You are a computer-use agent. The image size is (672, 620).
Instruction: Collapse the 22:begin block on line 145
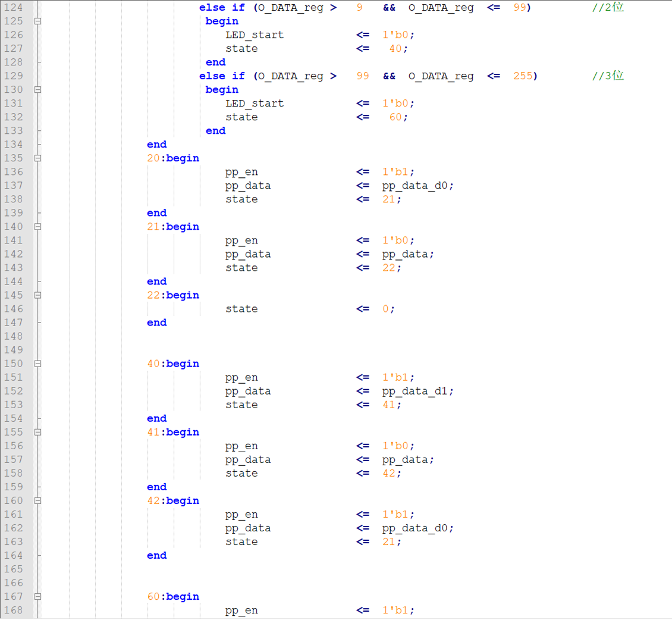38,295
